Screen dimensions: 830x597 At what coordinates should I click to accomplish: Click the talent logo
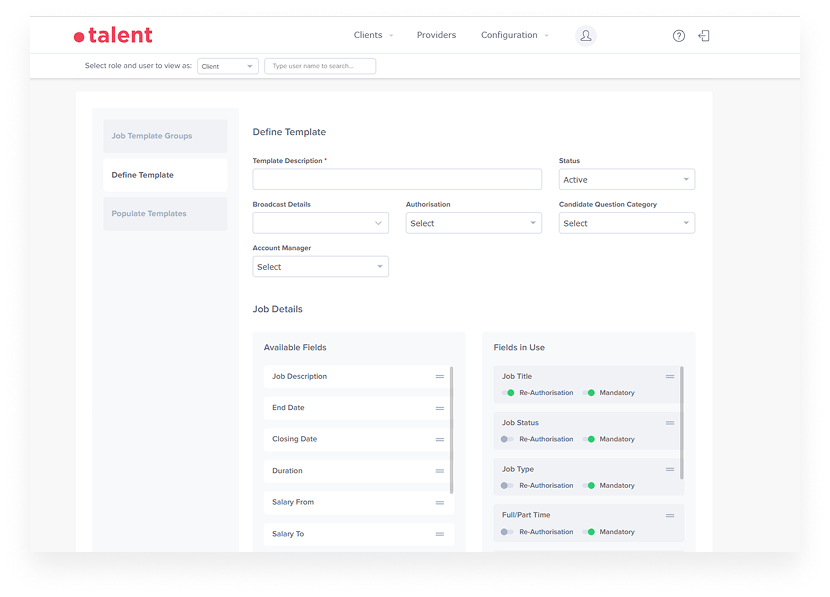click(113, 36)
